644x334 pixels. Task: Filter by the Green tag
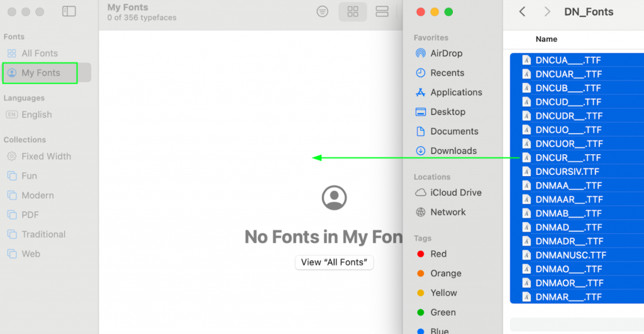[443, 313]
